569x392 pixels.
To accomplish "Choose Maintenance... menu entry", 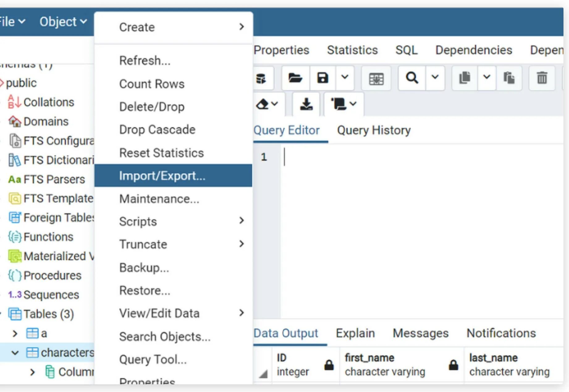I will [173, 199].
